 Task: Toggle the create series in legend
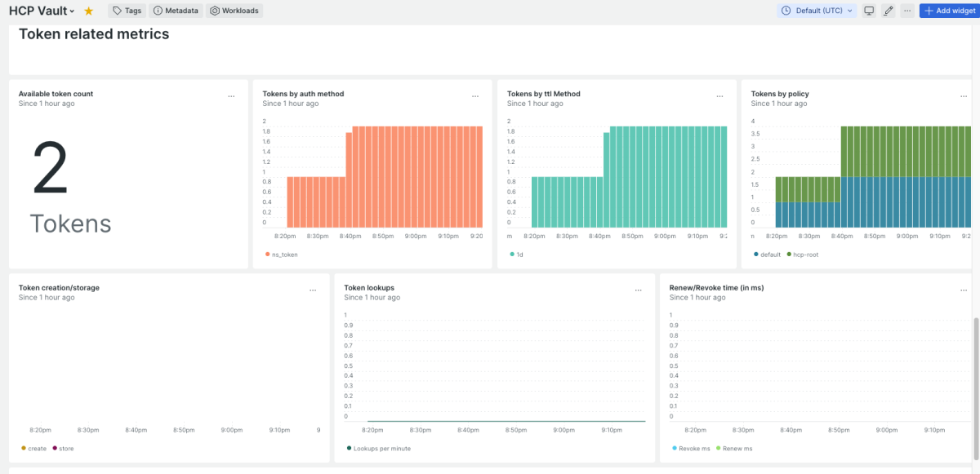(x=37, y=449)
